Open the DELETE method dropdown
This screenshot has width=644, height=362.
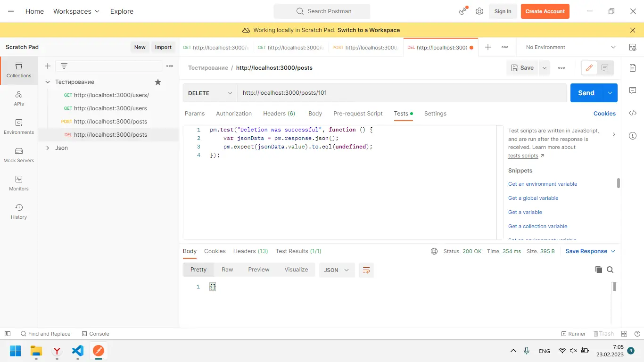pyautogui.click(x=210, y=93)
